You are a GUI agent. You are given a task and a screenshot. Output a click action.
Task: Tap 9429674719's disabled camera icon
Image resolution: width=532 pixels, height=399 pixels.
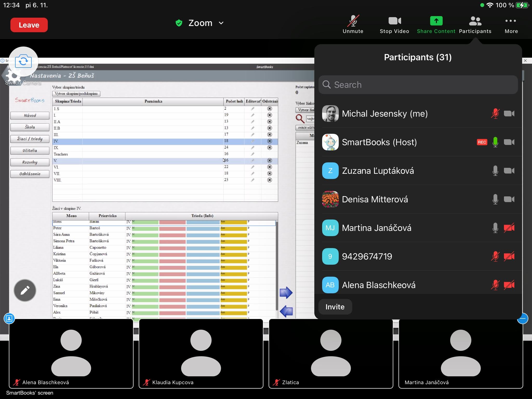509,256
